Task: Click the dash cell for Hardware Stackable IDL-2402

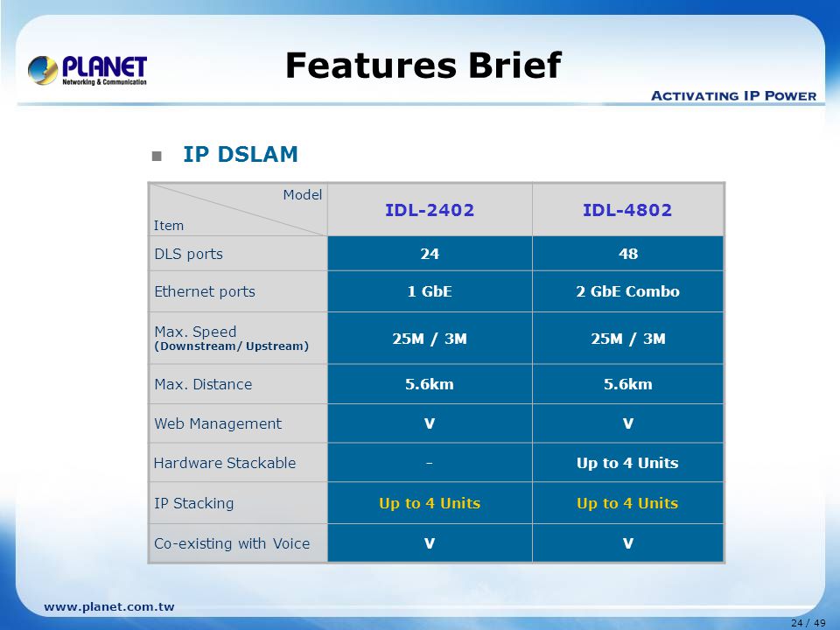Action: (x=430, y=463)
